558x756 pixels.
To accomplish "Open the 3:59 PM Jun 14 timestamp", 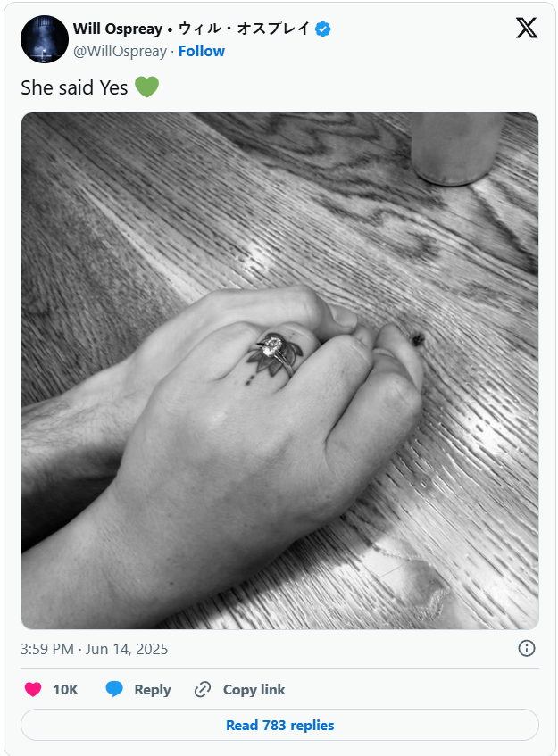I will tap(94, 649).
